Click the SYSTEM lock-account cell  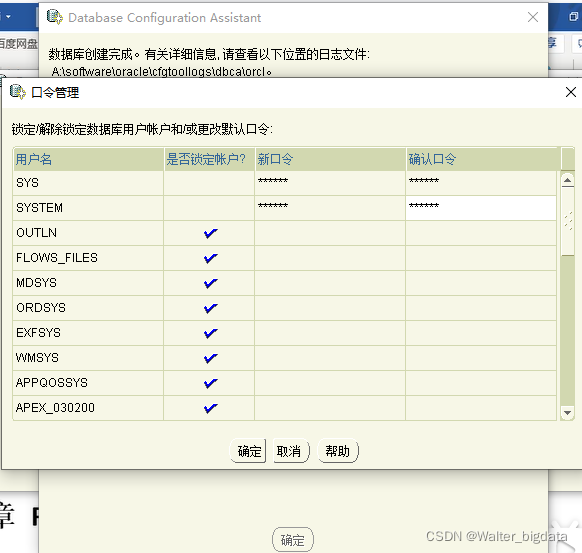click(209, 208)
